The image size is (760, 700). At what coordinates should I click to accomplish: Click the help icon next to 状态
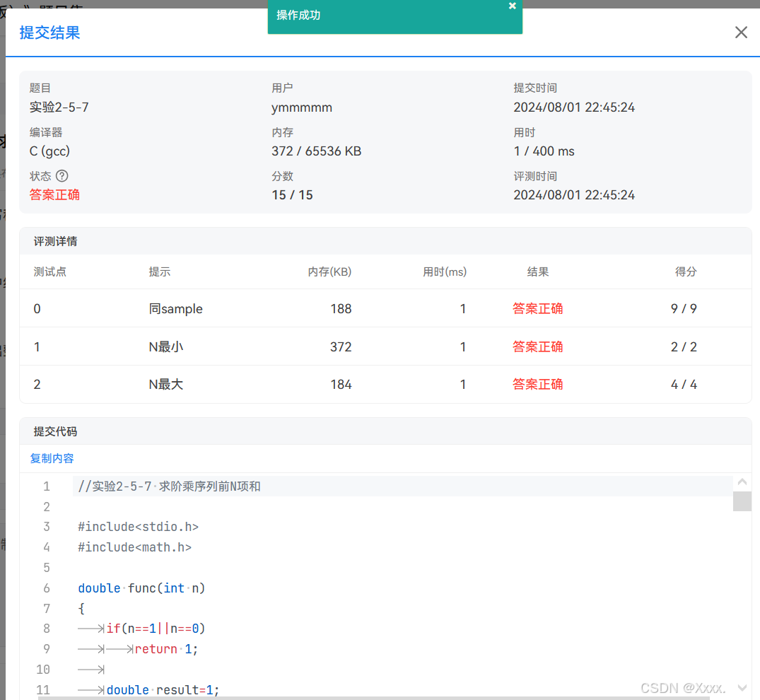click(62, 175)
